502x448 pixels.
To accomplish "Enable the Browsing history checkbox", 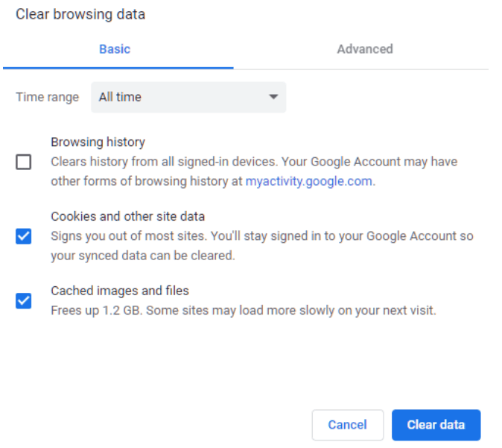I will click(24, 162).
